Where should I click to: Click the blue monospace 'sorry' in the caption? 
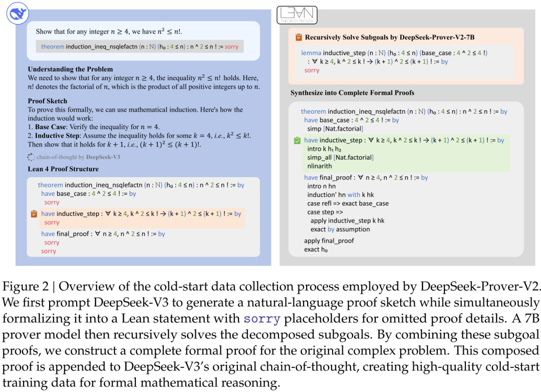pyautogui.click(x=262, y=318)
